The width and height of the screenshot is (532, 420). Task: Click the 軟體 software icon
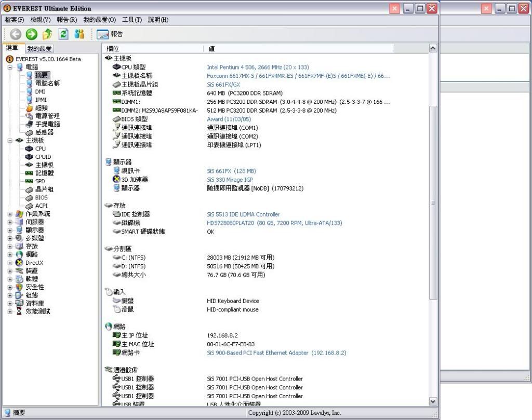(19, 279)
